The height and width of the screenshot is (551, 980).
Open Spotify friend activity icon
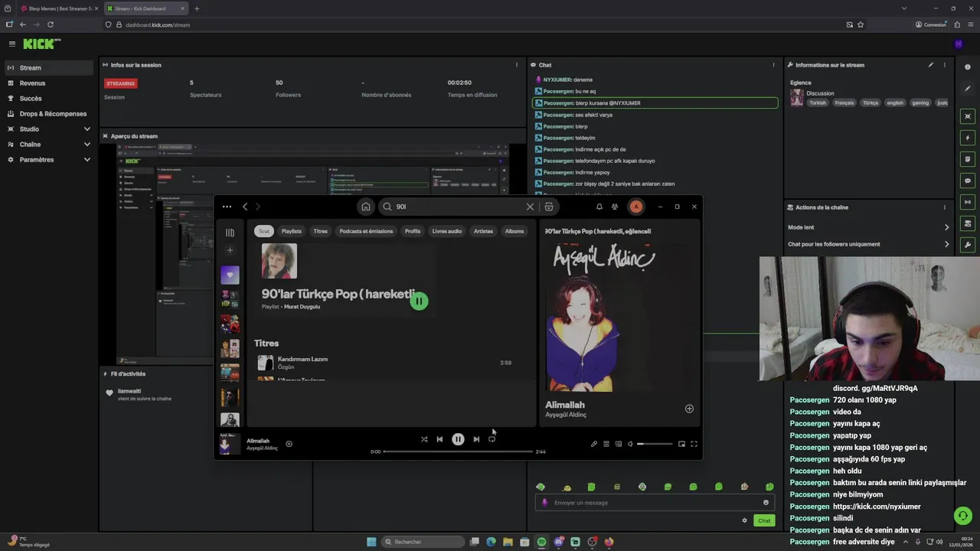click(x=615, y=207)
